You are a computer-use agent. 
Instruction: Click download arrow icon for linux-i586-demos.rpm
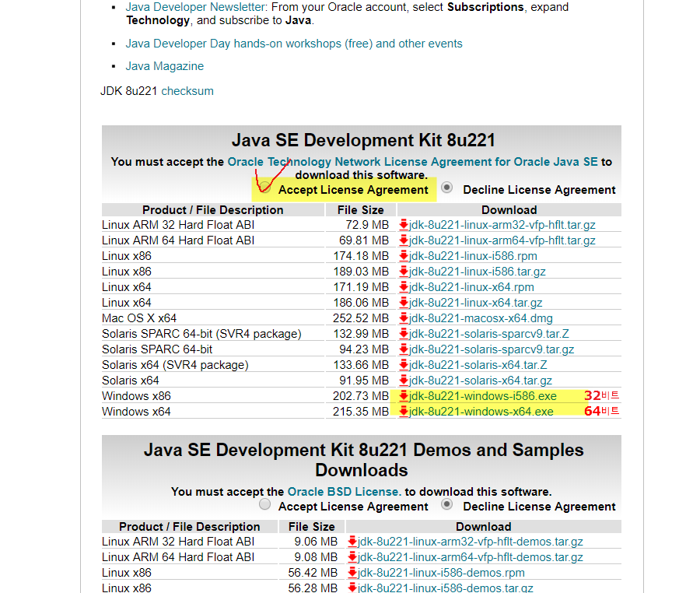[x=352, y=573]
